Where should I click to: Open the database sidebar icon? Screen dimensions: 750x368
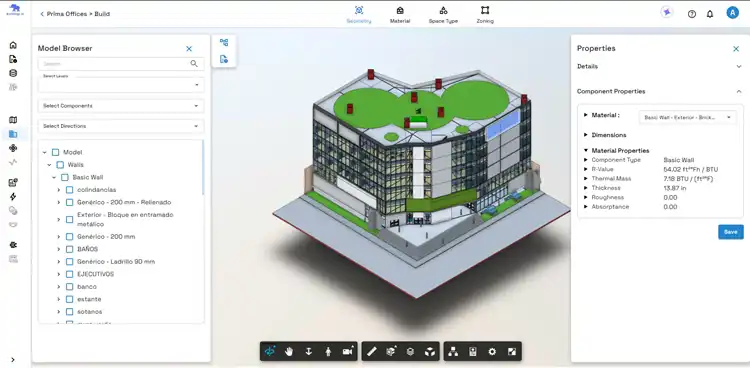(x=13, y=73)
